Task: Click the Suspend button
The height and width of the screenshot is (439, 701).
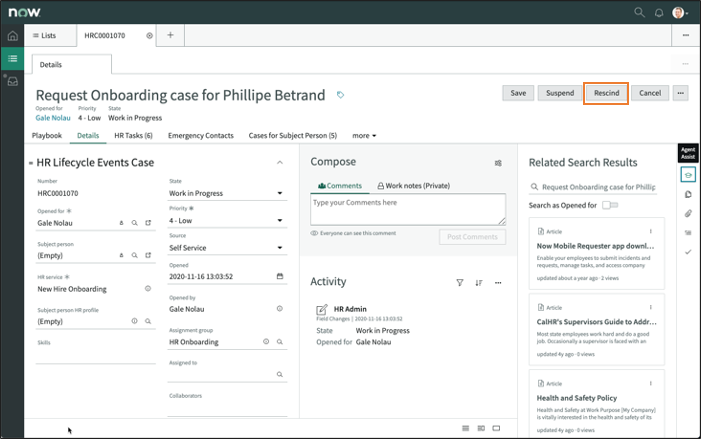Action: coord(560,93)
